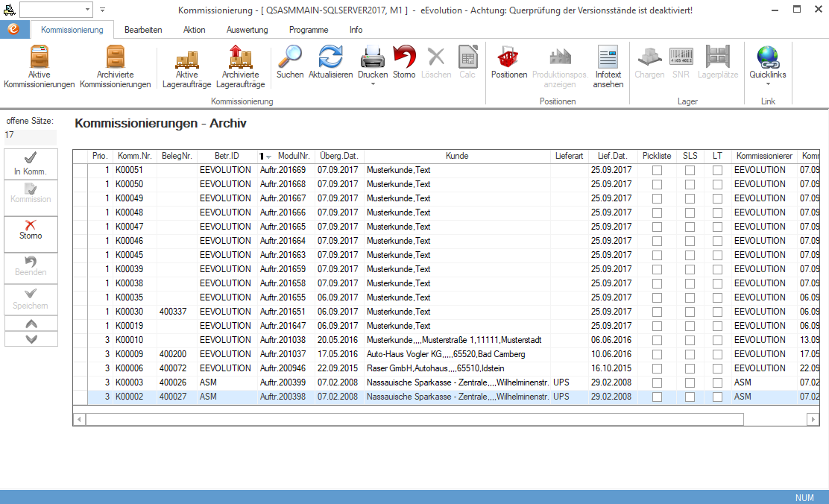Click the offene Sätze count field
Screen dimensions: 829x504
(x=30, y=136)
